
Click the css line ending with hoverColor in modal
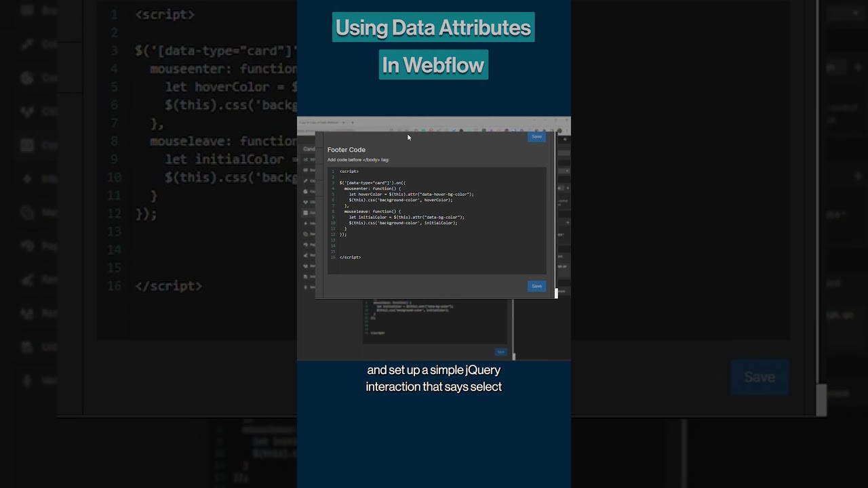pos(401,200)
